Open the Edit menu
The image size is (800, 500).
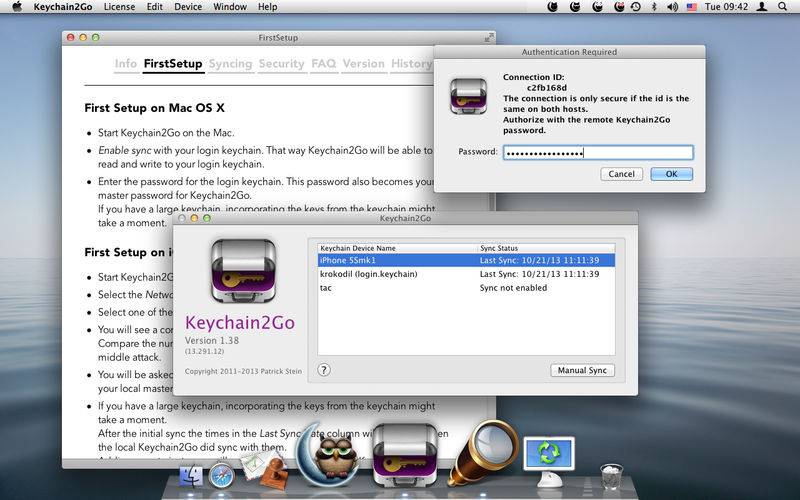(x=155, y=7)
